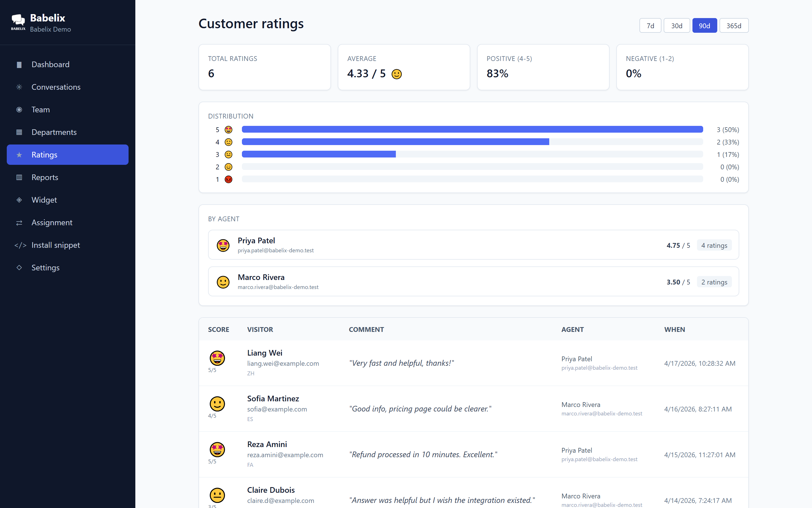Select the Ratings menu item
The height and width of the screenshot is (508, 812).
coord(67,155)
